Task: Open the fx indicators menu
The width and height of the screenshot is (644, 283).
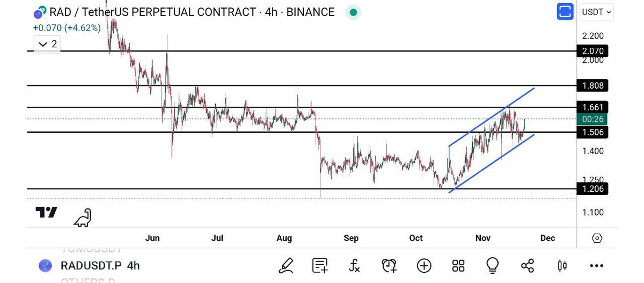Action: (354, 265)
